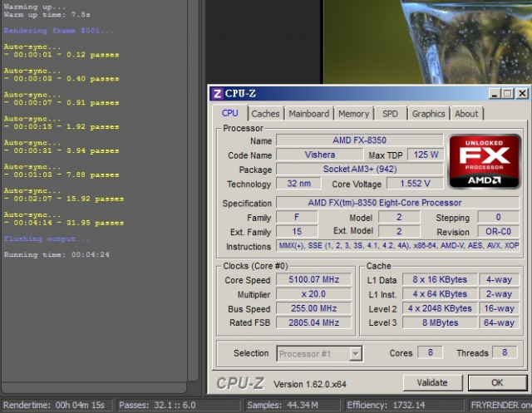
Task: Select the CPU tab in CPU-Z
Action: click(x=230, y=113)
